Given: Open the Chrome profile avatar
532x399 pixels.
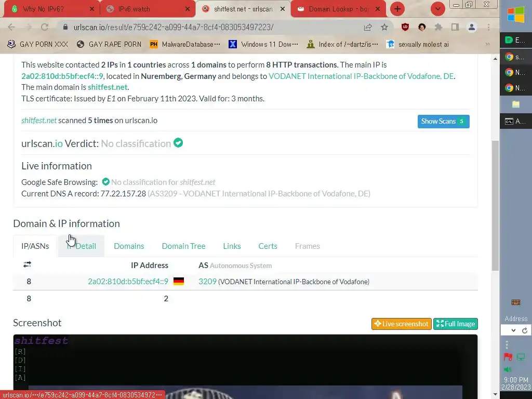Looking at the screenshot, I should point(472,27).
